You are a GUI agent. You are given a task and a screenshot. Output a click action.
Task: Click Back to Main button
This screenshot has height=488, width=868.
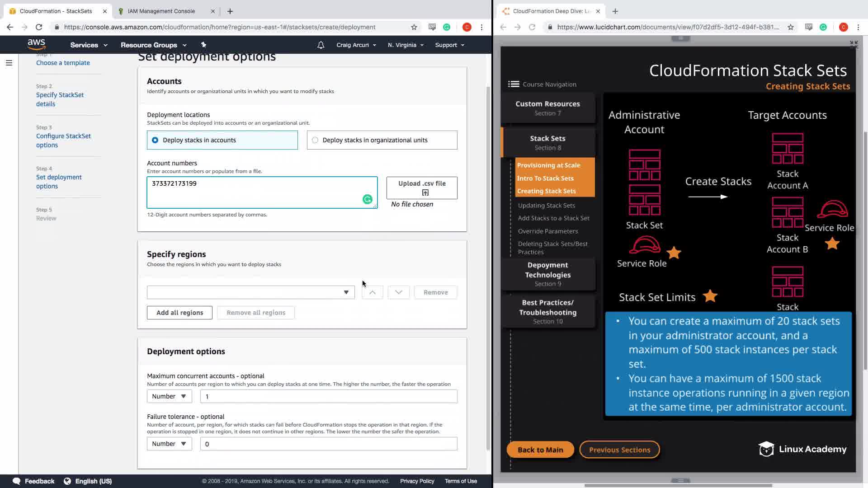540,450
